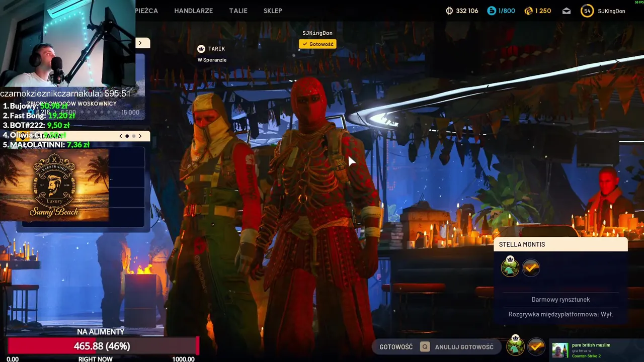Screen dimensions: 644x362
Task: Click the Steam friend avatar in notification
Action: point(560,350)
